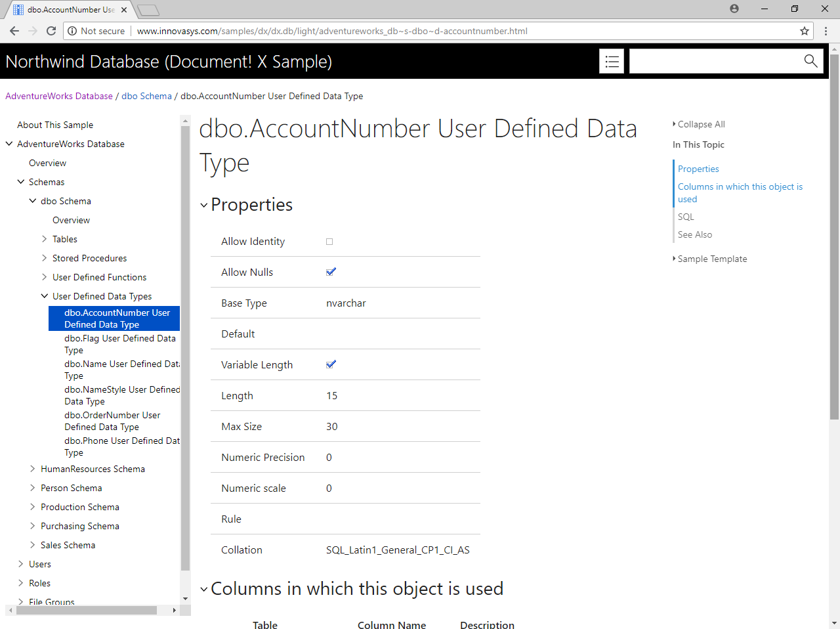Expand the Sales Schema node
This screenshot has height=629, width=840.
33,545
